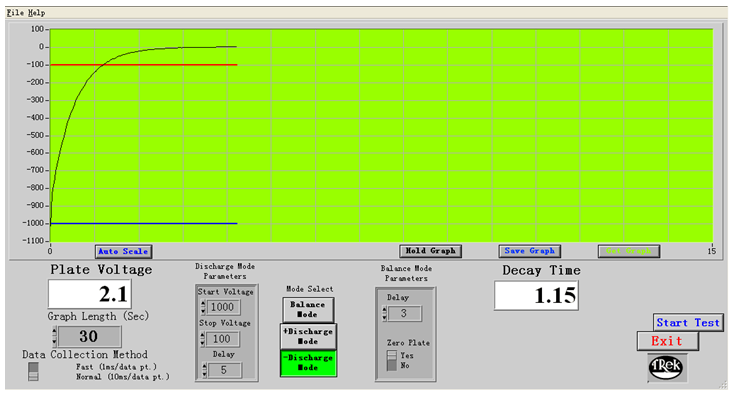This screenshot has height=396, width=740.
Task: Click the Discharge Delay field showing 5
Action: (x=225, y=370)
